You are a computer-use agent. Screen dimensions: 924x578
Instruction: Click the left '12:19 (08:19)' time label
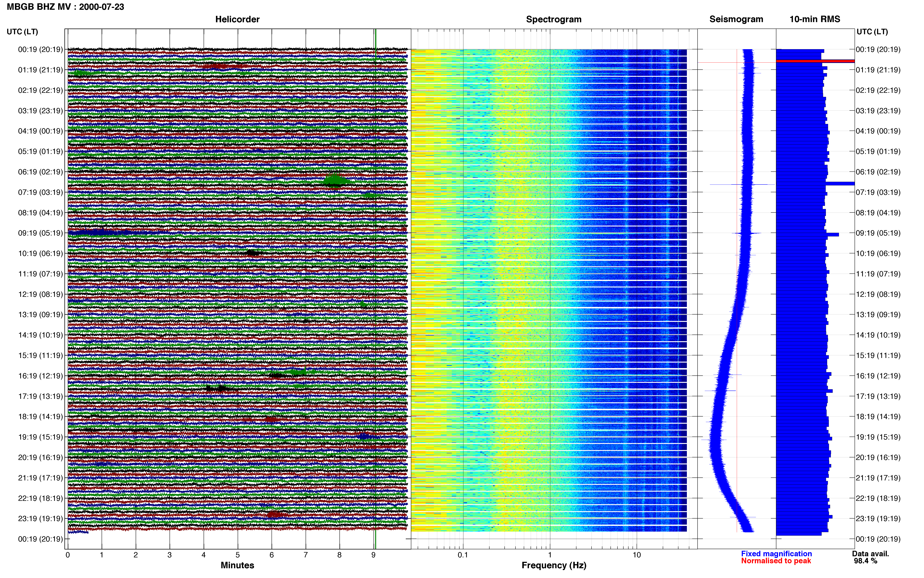coord(41,294)
